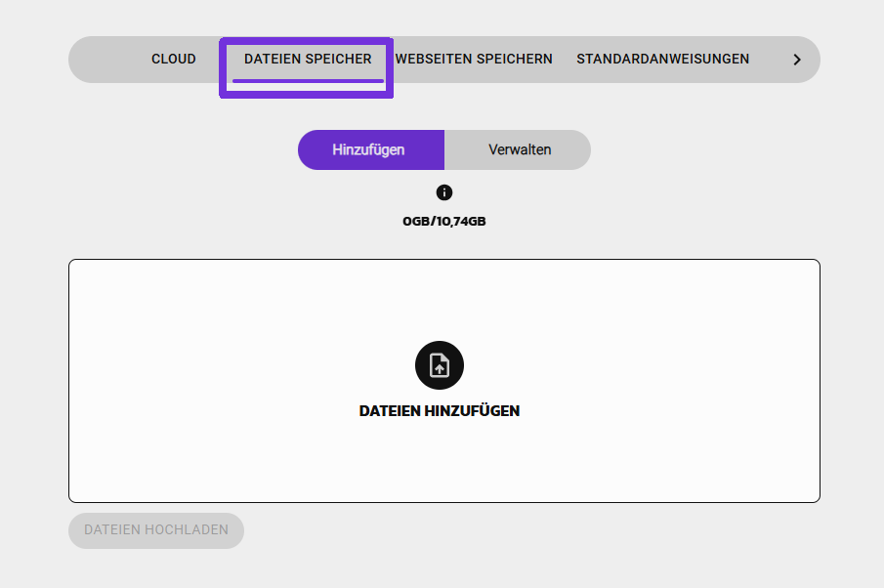This screenshot has width=884, height=588.
Task: Open the CLOUD tab
Action: coord(174,59)
